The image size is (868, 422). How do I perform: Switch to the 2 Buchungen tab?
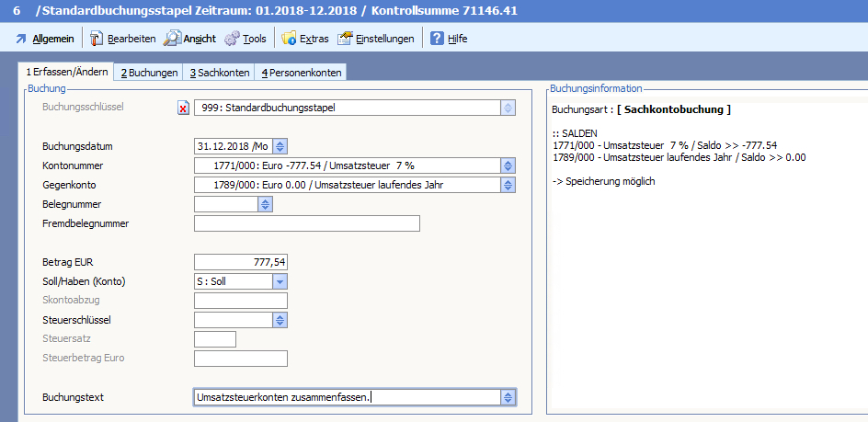(149, 72)
